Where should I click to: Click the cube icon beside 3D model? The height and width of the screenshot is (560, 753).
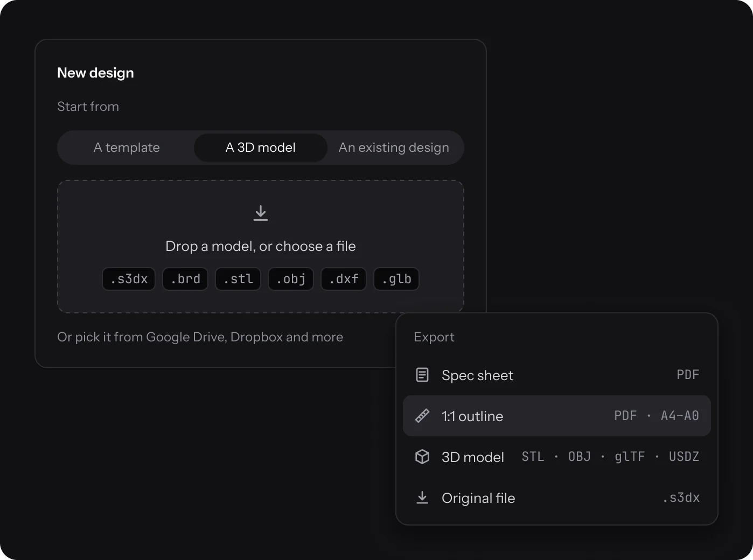422,457
